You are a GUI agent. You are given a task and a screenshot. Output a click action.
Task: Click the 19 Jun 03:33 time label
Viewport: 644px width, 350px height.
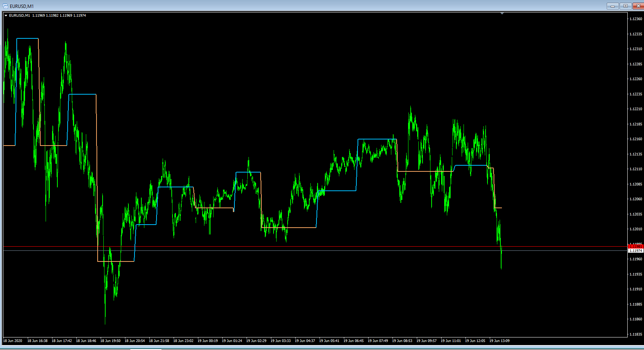[280, 341]
